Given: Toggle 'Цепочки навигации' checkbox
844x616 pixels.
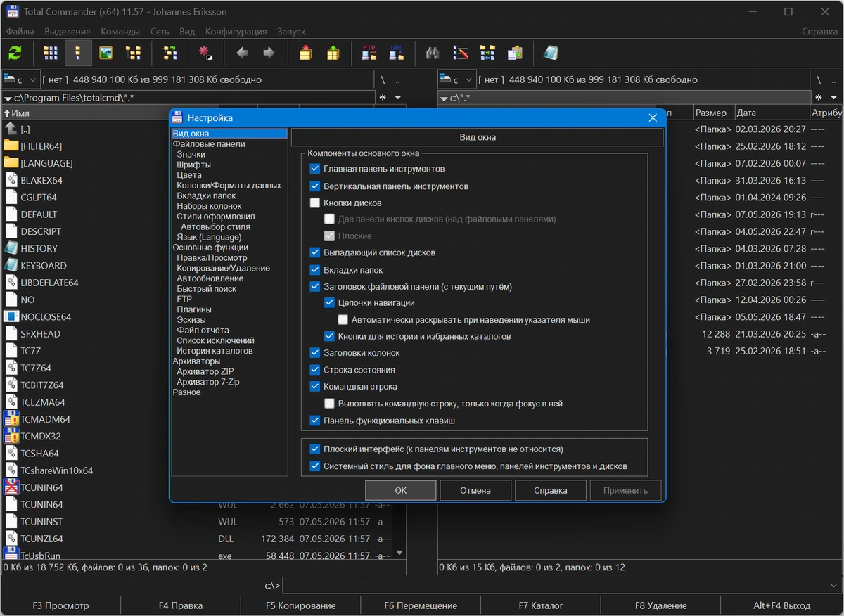Looking at the screenshot, I should click(329, 302).
